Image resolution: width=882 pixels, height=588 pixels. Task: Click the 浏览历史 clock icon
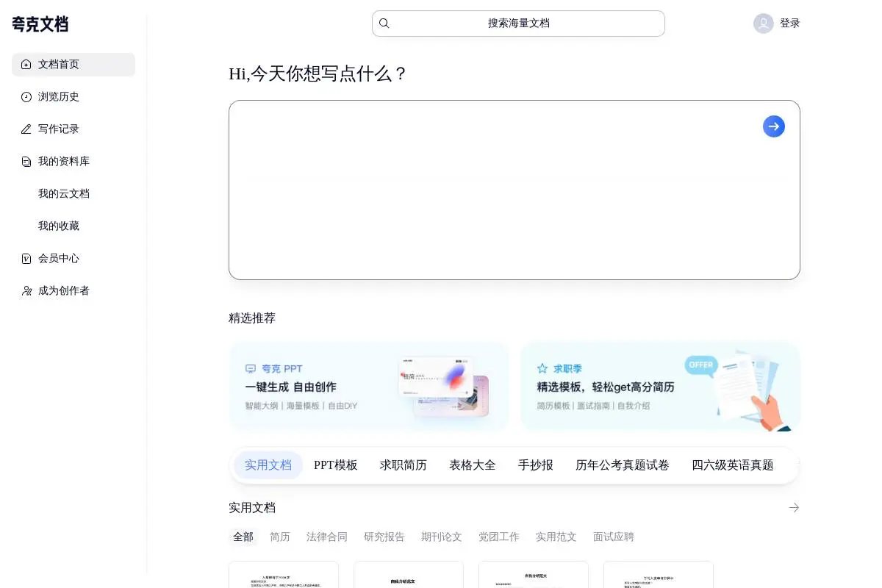[26, 97]
